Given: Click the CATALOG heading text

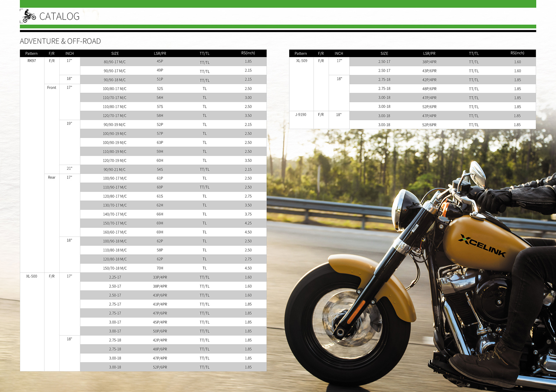Looking at the screenshot, I should [x=59, y=17].
